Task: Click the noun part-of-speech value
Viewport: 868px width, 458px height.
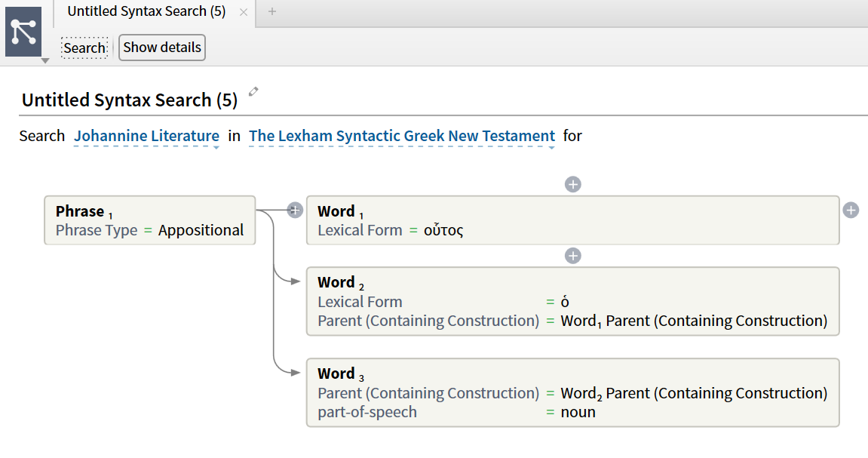Action: click(x=578, y=412)
